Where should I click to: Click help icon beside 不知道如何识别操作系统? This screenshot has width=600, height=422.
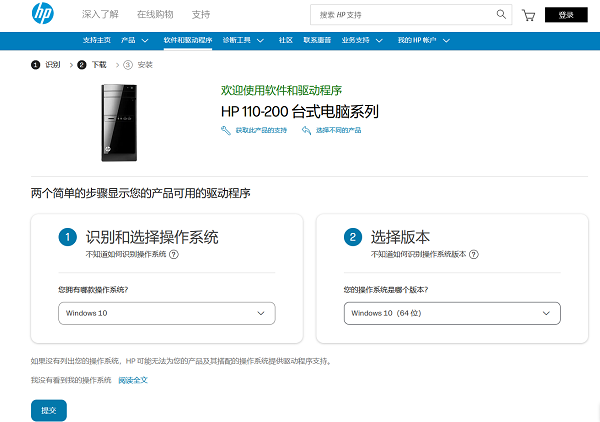[x=174, y=254]
